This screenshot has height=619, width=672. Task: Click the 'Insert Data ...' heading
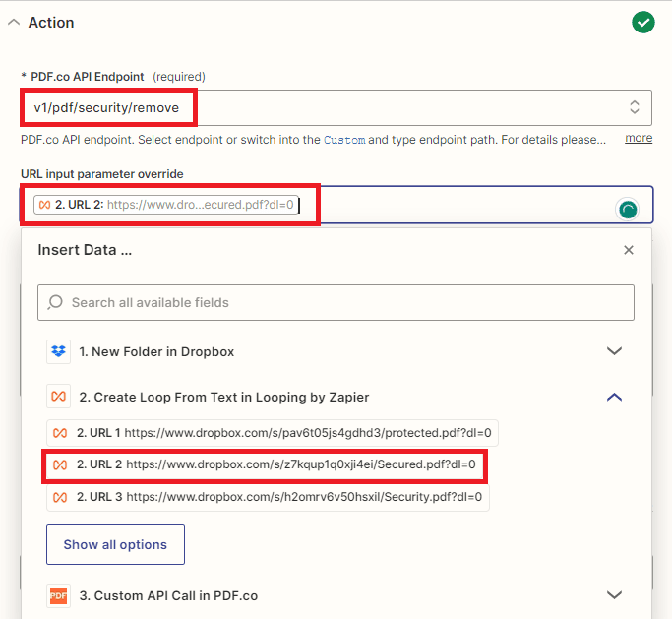click(85, 250)
